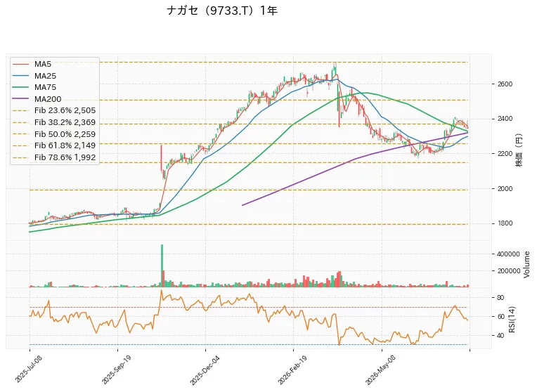
Task: Click the tallest green volume bar
Action: pos(162,266)
